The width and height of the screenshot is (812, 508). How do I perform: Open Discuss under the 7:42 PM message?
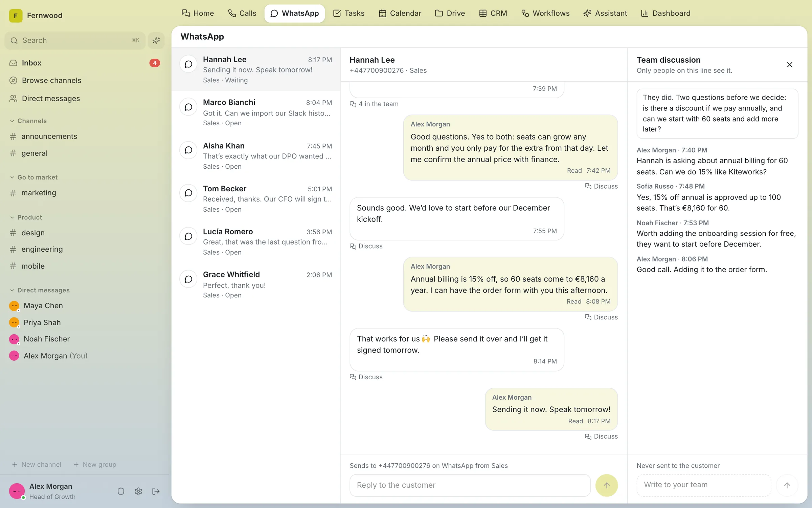click(601, 186)
